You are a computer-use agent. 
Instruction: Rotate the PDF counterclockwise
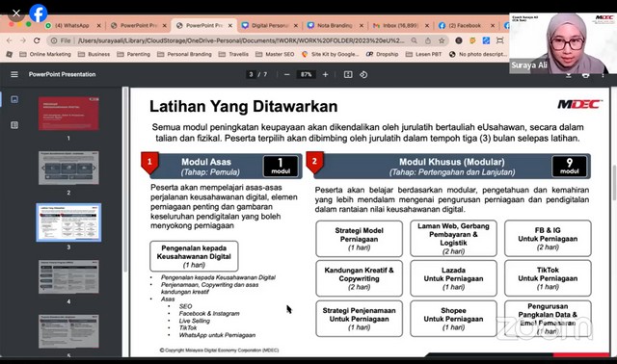[x=363, y=74]
